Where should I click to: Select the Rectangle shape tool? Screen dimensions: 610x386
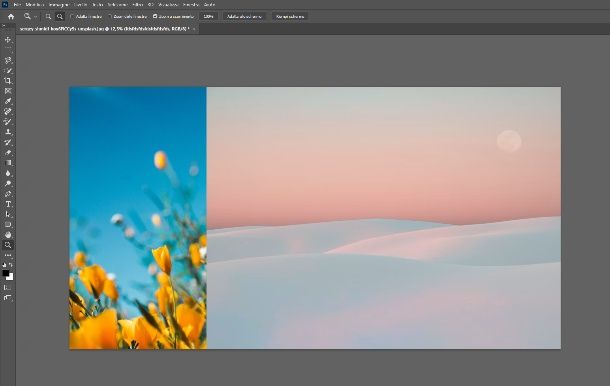click(x=8, y=225)
